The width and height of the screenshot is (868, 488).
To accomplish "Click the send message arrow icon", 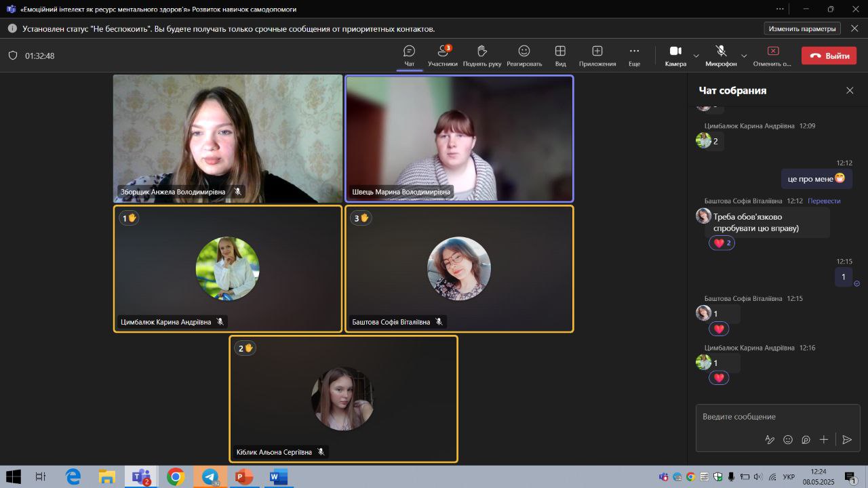I will pos(846,439).
